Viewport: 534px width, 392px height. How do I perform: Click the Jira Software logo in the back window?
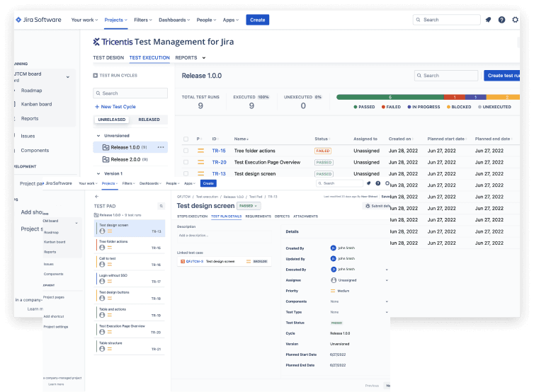point(38,20)
